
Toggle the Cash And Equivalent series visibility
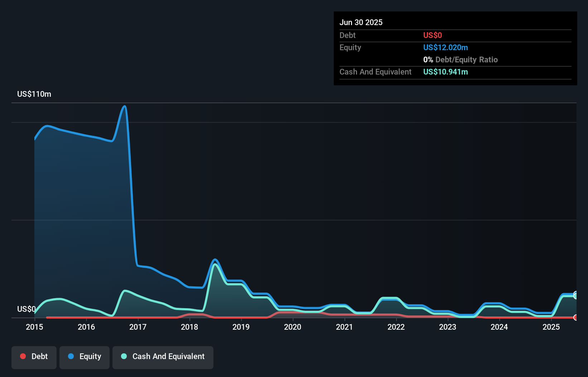point(163,357)
